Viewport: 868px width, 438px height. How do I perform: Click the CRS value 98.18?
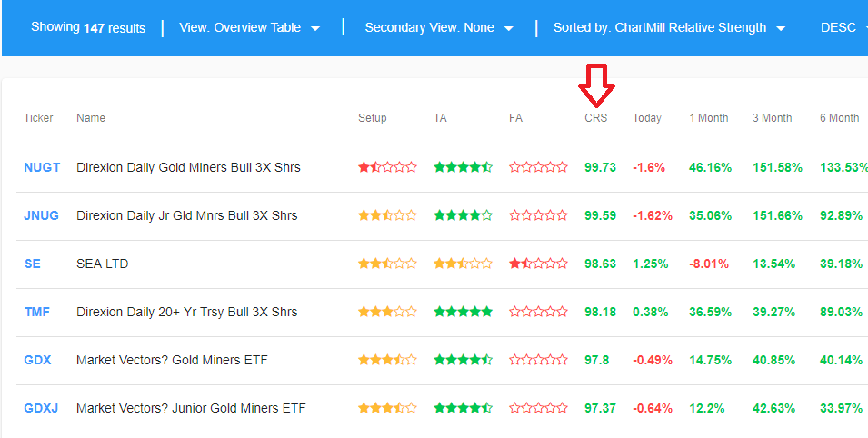(600, 312)
